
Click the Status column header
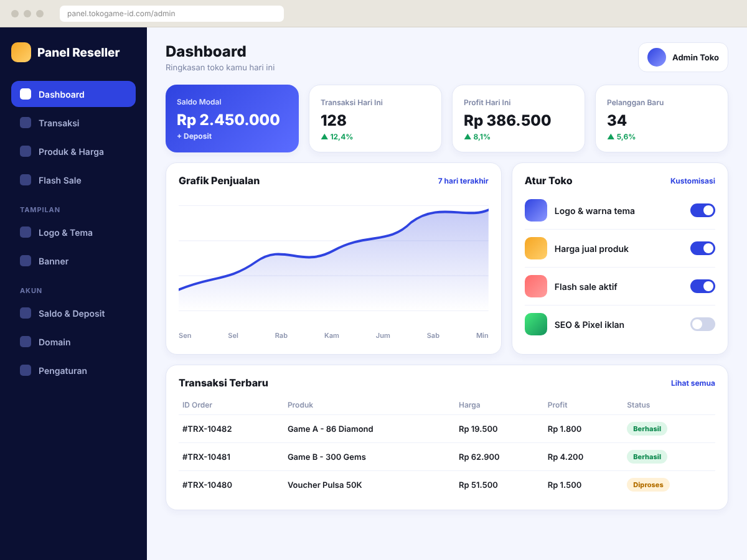[638, 405]
